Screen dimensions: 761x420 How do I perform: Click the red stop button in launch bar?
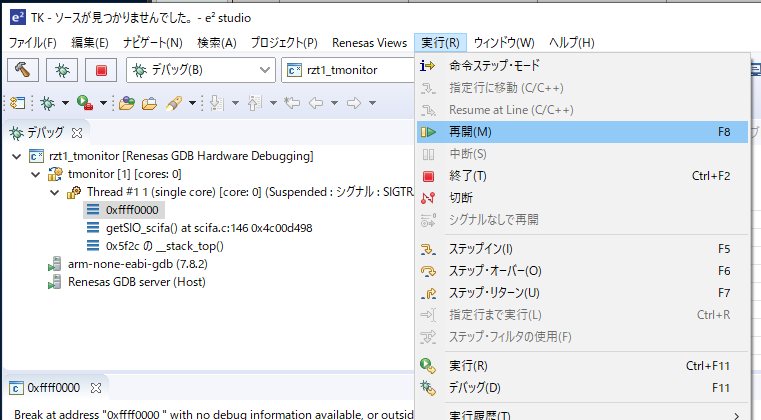pos(101,70)
